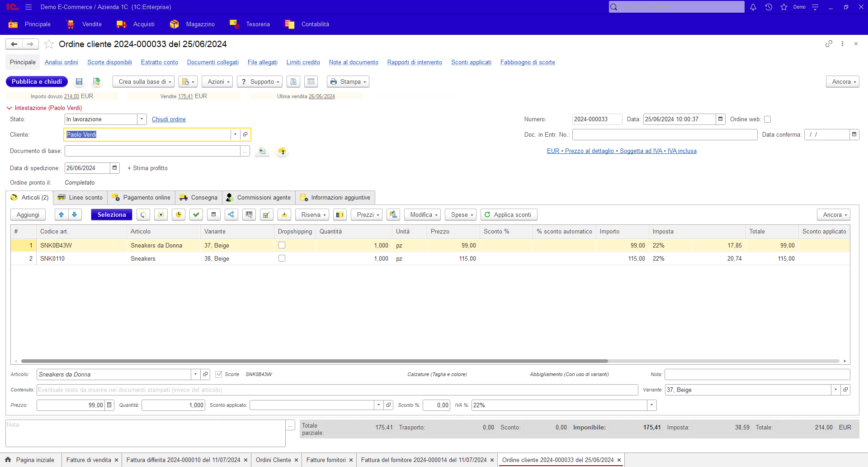The height and width of the screenshot is (467, 868).
Task: Add order to favorites with star by title
Action: [49, 44]
